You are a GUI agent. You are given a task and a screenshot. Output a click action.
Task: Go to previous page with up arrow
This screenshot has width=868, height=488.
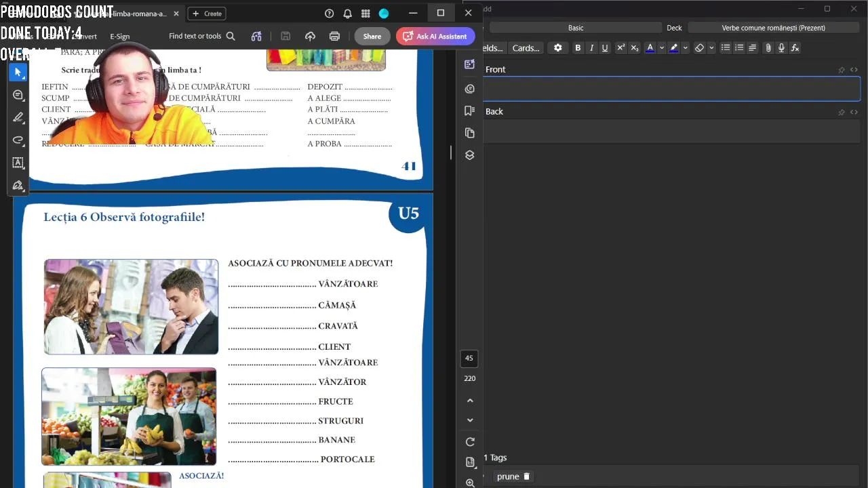point(470,401)
